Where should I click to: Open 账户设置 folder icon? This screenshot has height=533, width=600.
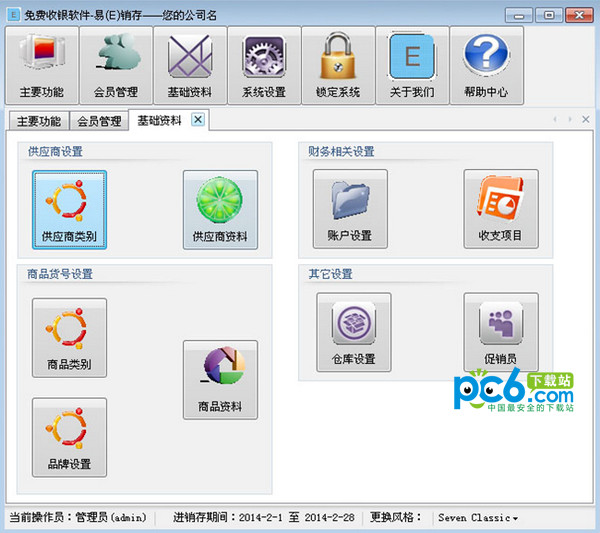click(x=350, y=209)
